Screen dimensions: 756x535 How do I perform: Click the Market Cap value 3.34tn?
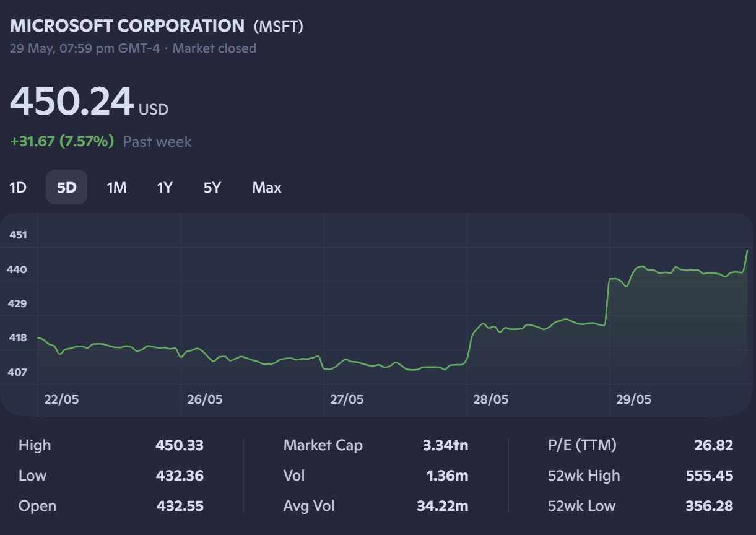[445, 445]
